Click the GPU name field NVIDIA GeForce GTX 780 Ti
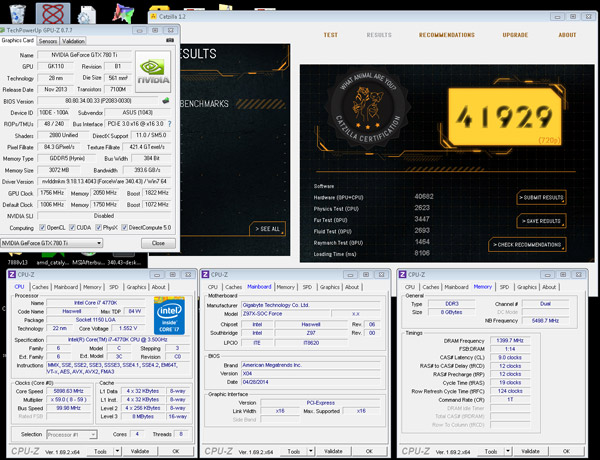The image size is (600, 460). point(85,55)
